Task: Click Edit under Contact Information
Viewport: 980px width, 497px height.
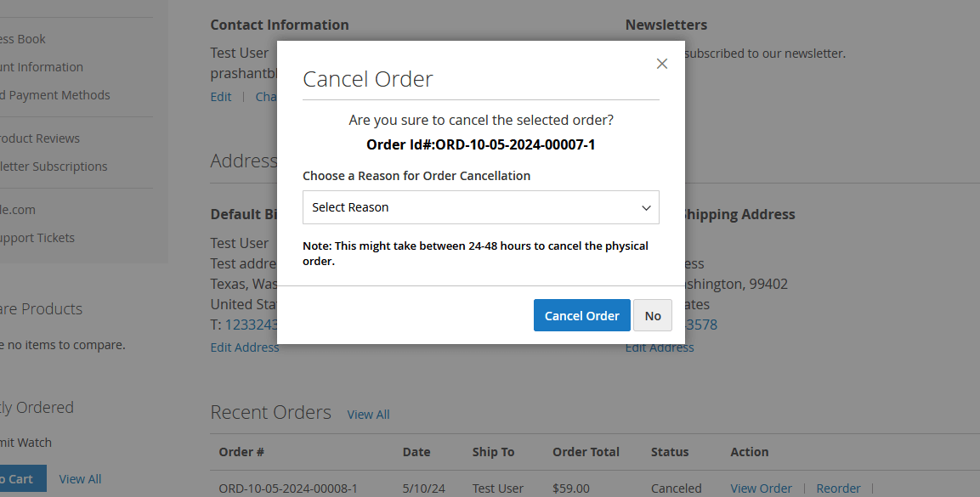Action: [x=221, y=97]
